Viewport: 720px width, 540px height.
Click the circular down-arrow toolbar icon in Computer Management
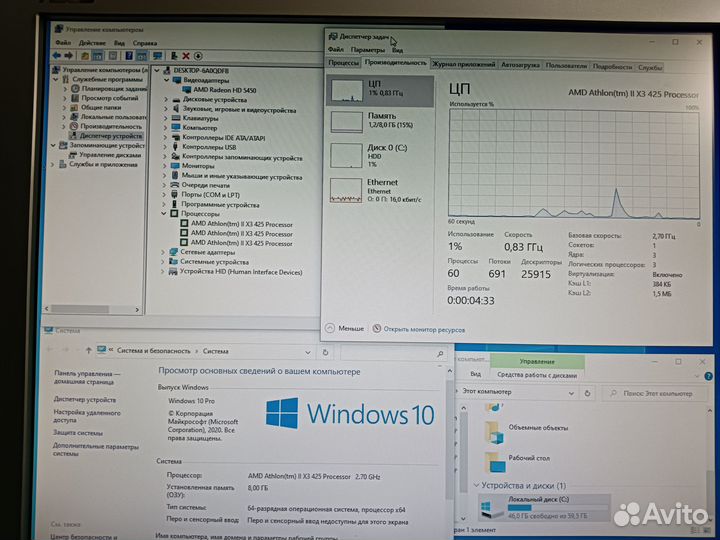click(198, 56)
